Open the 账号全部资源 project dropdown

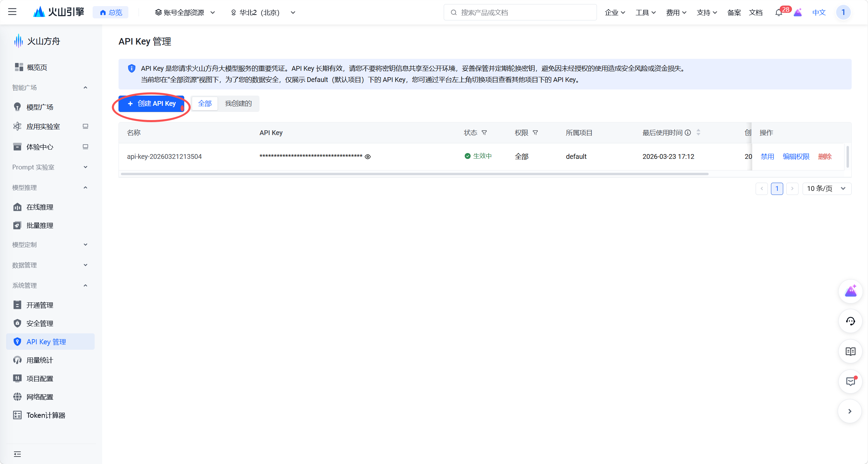pyautogui.click(x=185, y=13)
